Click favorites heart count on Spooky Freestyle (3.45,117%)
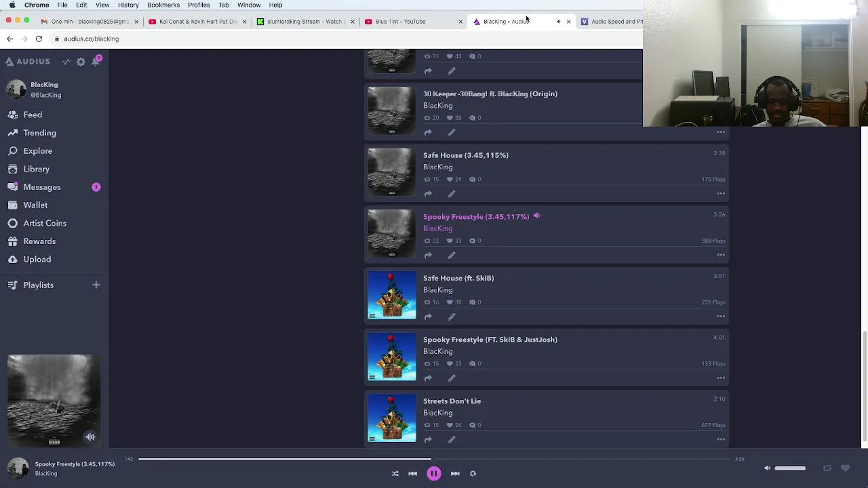The image size is (868, 488). [x=454, y=241]
